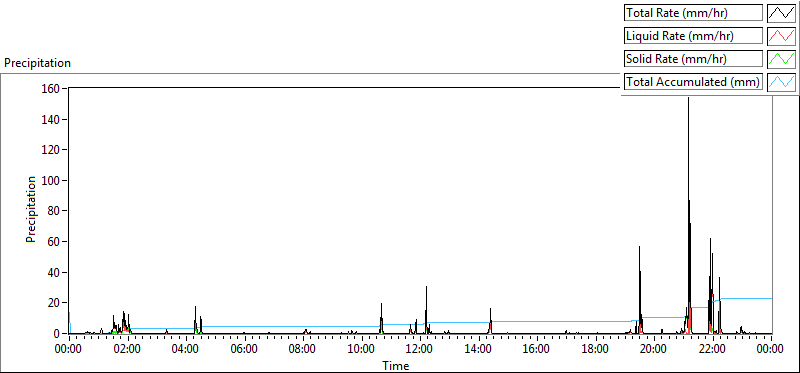
Task: Click the 20:00 time axis label
Action: point(654,350)
